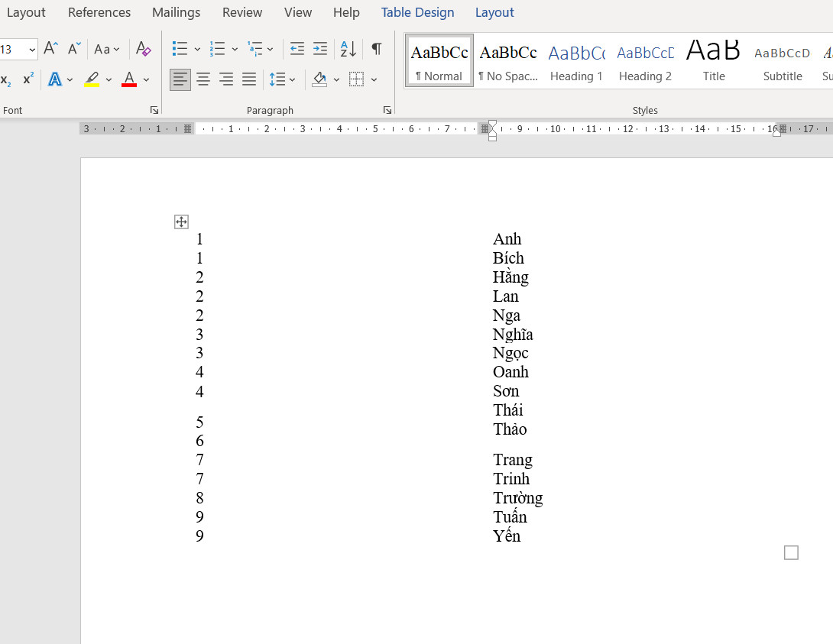Apply yellow text highlight color

[92, 79]
